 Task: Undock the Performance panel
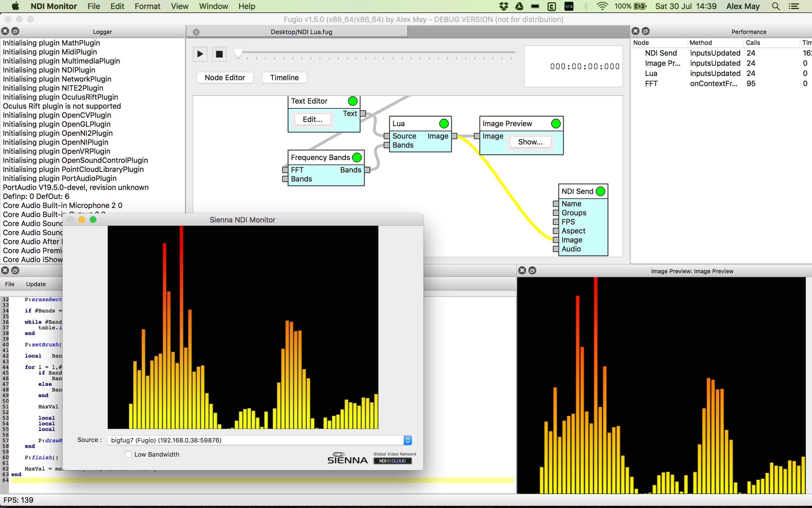click(x=646, y=31)
